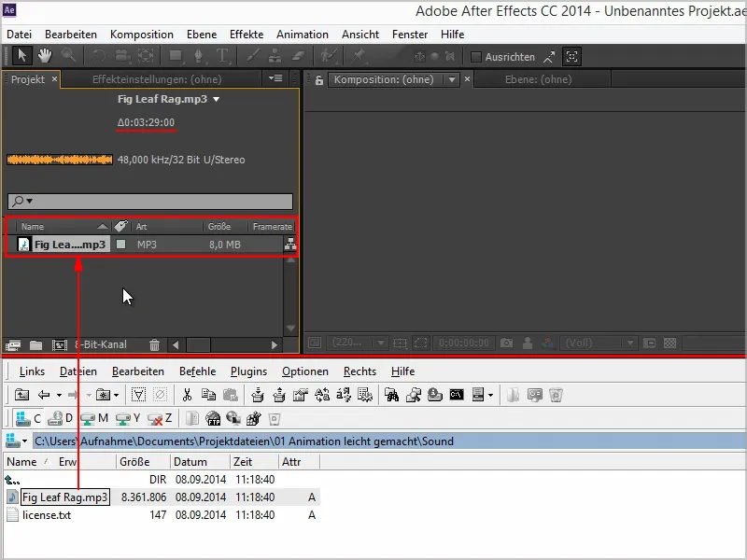Switch to the Ebene (ohne) tab
This screenshot has width=747, height=560.
(x=539, y=79)
